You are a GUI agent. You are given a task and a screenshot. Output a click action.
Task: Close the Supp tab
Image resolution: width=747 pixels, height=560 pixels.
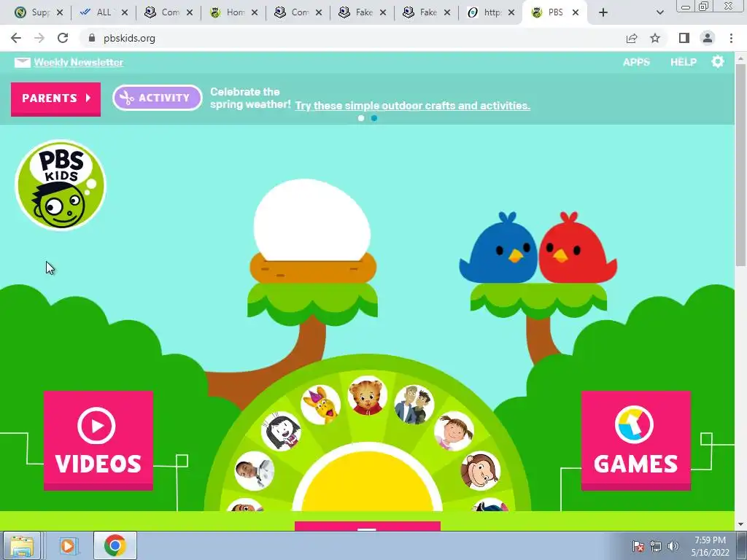60,12
